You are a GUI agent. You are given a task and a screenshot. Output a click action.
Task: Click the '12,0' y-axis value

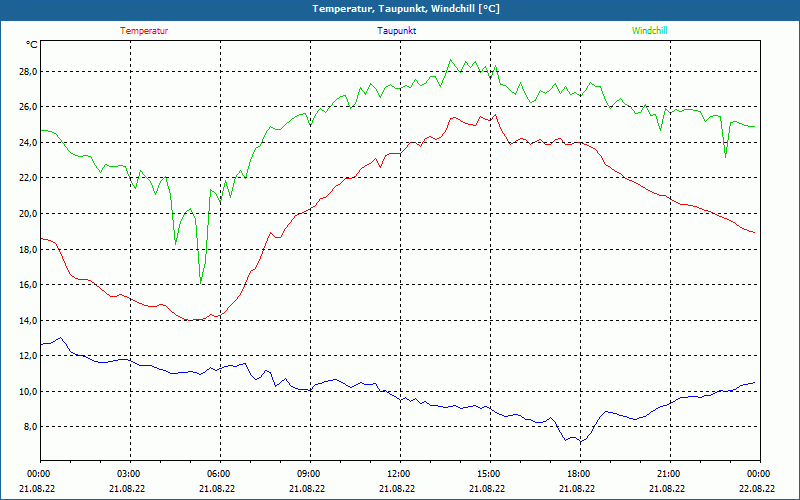click(x=28, y=356)
